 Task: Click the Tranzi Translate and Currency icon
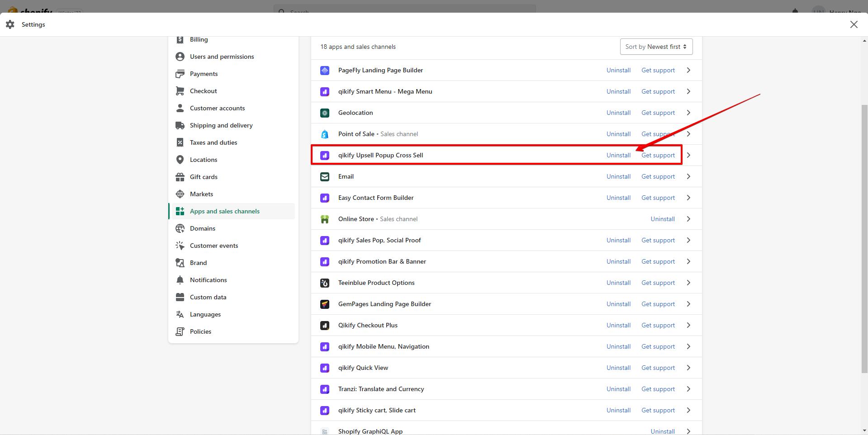(325, 389)
